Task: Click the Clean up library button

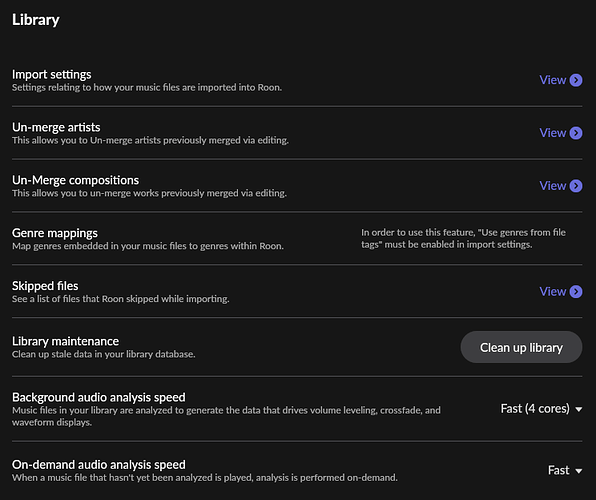Action: 521,347
